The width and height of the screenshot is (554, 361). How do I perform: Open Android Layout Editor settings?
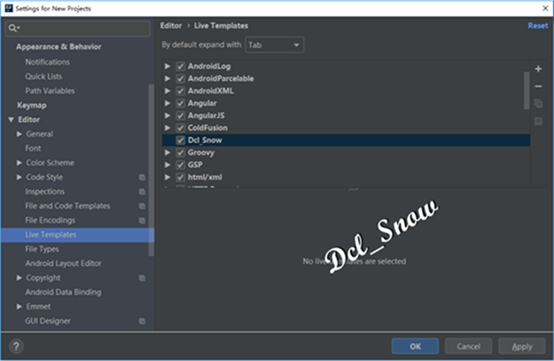coord(63,264)
